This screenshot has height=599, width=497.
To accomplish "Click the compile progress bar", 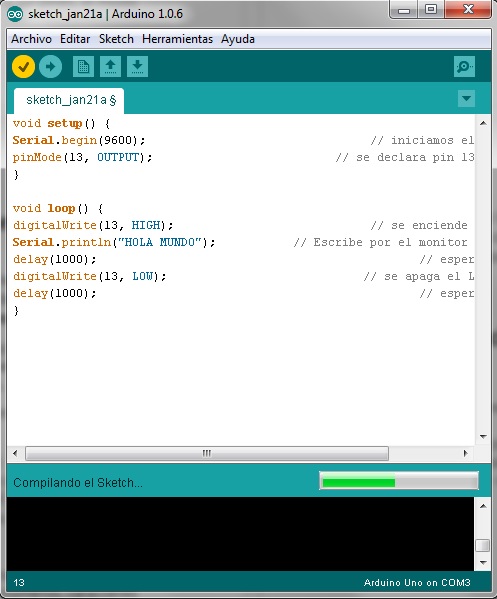I will (x=398, y=481).
